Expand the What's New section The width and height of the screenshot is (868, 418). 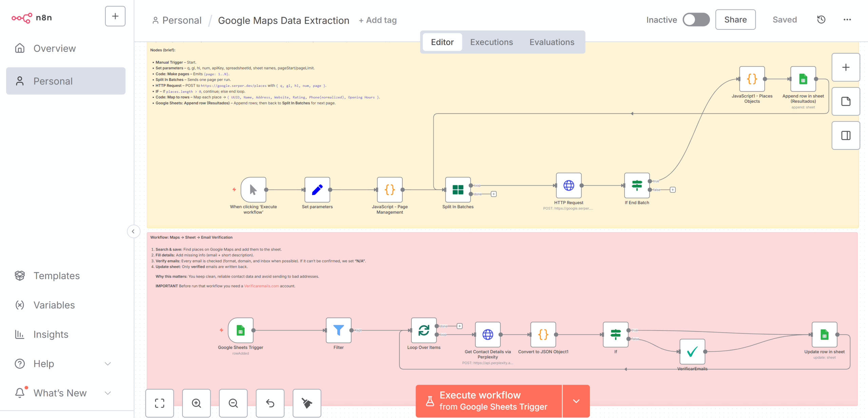pos(108,393)
